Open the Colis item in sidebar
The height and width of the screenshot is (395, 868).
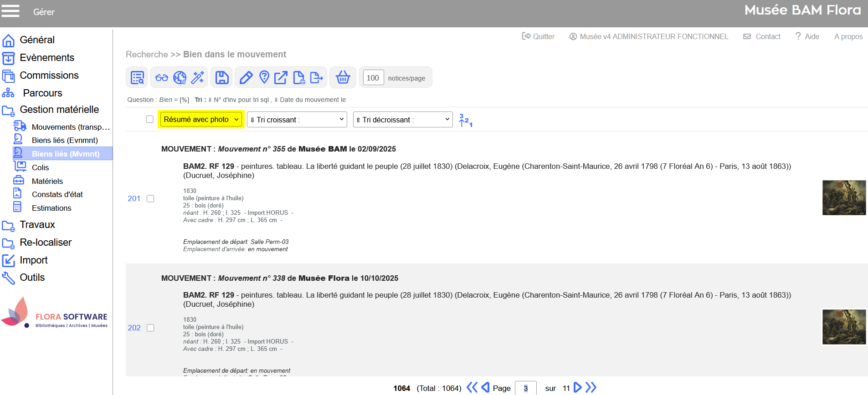(40, 167)
